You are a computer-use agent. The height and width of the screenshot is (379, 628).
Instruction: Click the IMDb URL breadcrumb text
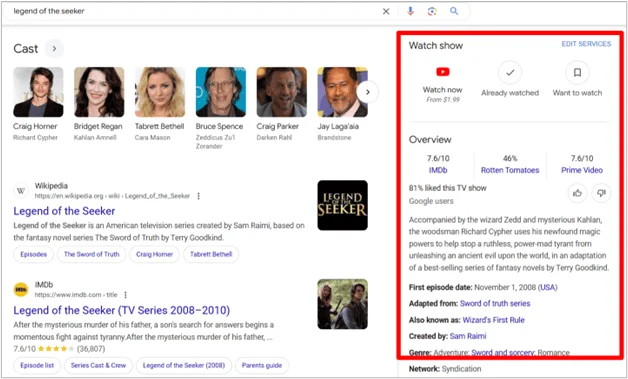pos(76,295)
